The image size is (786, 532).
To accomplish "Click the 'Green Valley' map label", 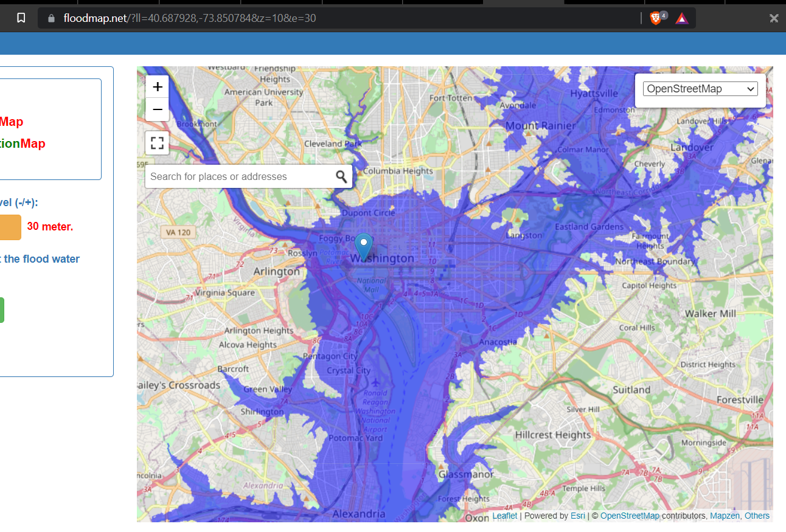I will (x=268, y=389).
